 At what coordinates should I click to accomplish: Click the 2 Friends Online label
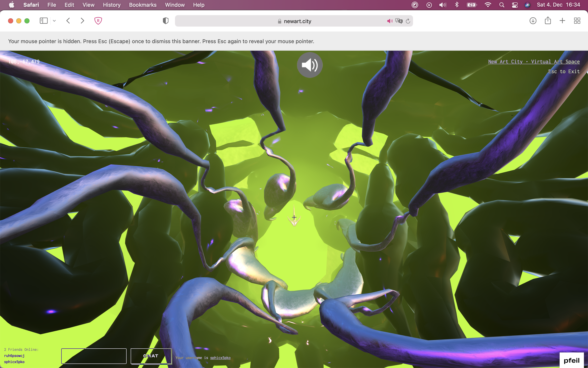[x=21, y=350]
